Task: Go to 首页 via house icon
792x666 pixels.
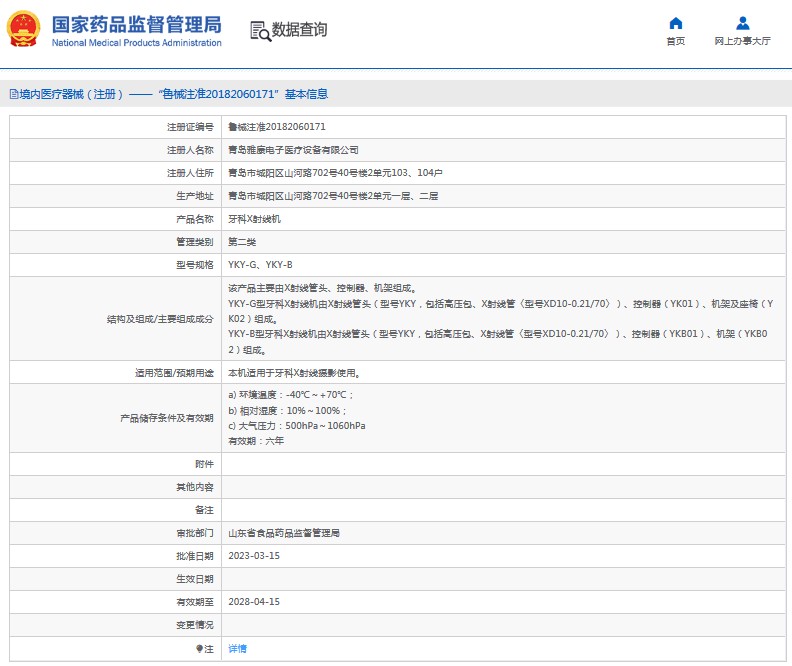Action: 676,23
